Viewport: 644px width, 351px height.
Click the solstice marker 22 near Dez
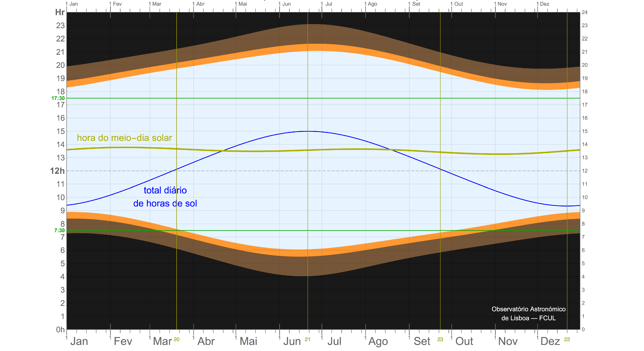point(567,339)
